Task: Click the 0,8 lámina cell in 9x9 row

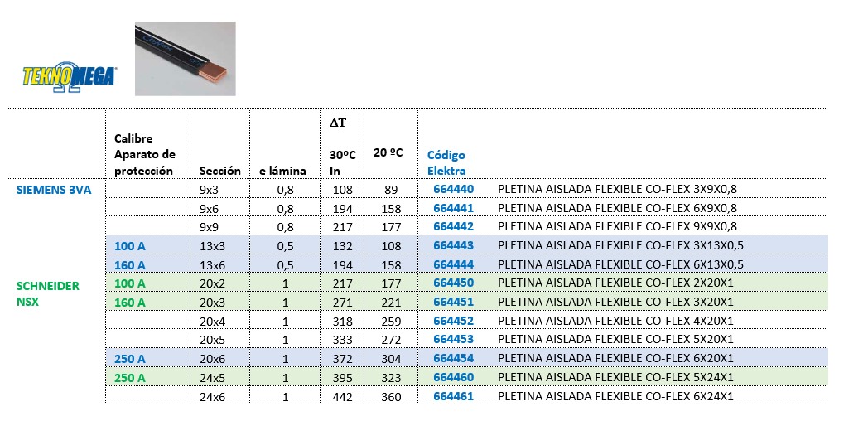Action: (x=285, y=227)
